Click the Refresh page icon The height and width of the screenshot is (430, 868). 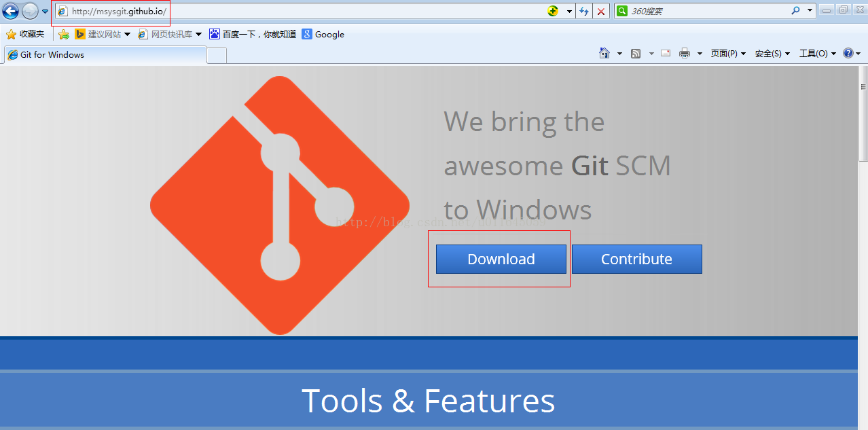584,11
